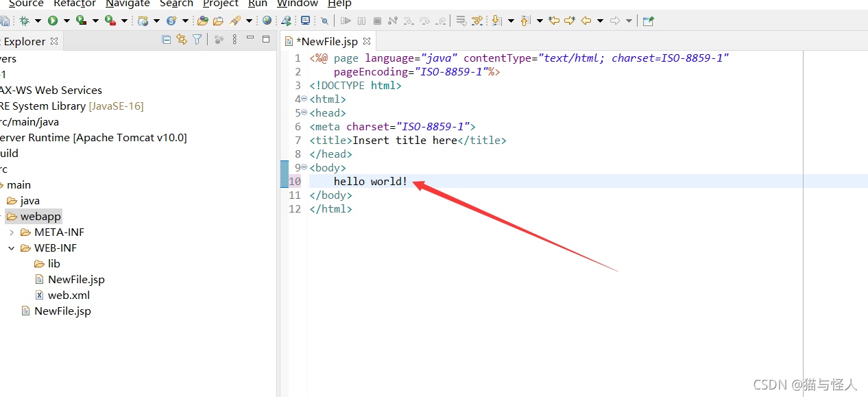The height and width of the screenshot is (397, 868).
Task: Minimize the Explorer panel
Action: [x=250, y=38]
